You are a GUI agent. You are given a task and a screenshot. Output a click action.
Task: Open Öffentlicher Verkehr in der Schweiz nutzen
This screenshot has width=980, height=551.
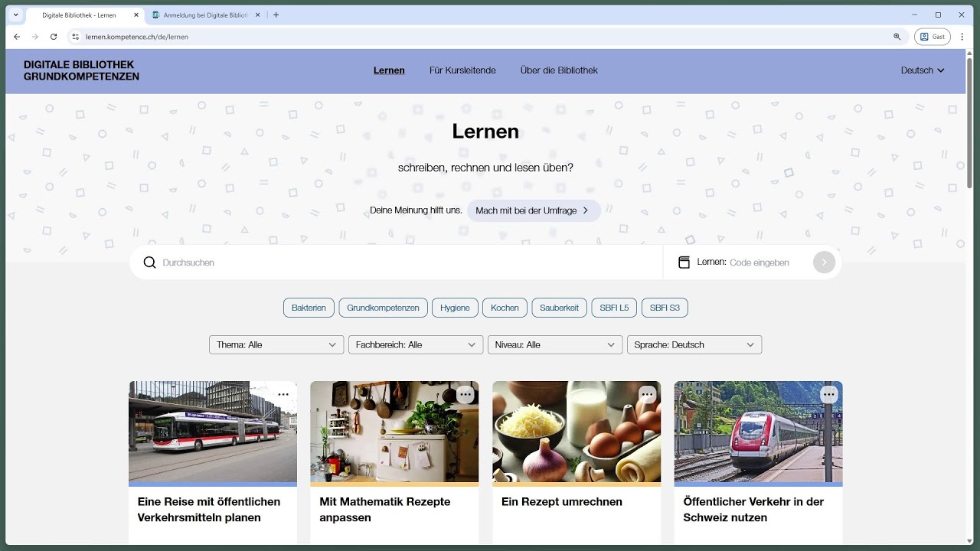[753, 510]
